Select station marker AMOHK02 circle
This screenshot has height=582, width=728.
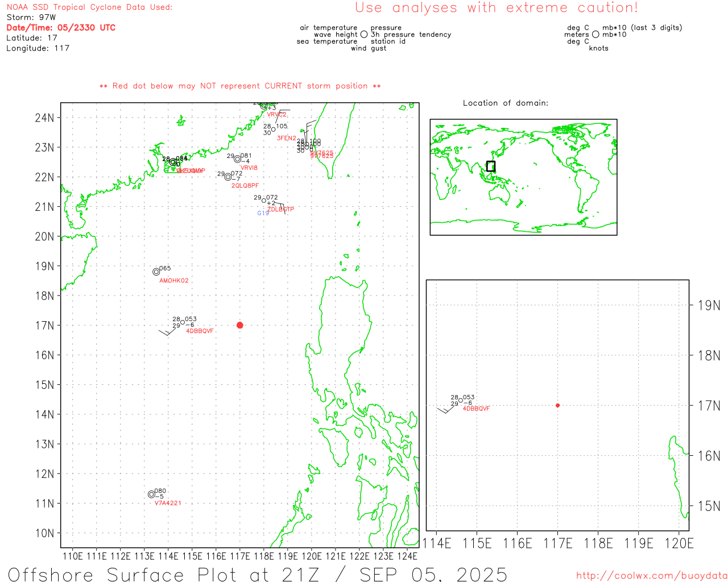[x=156, y=272]
